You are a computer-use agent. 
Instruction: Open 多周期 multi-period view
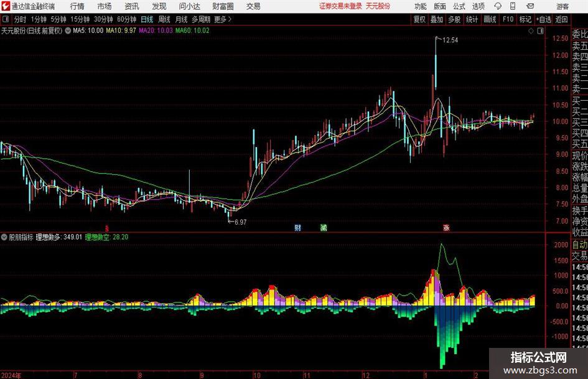point(201,19)
